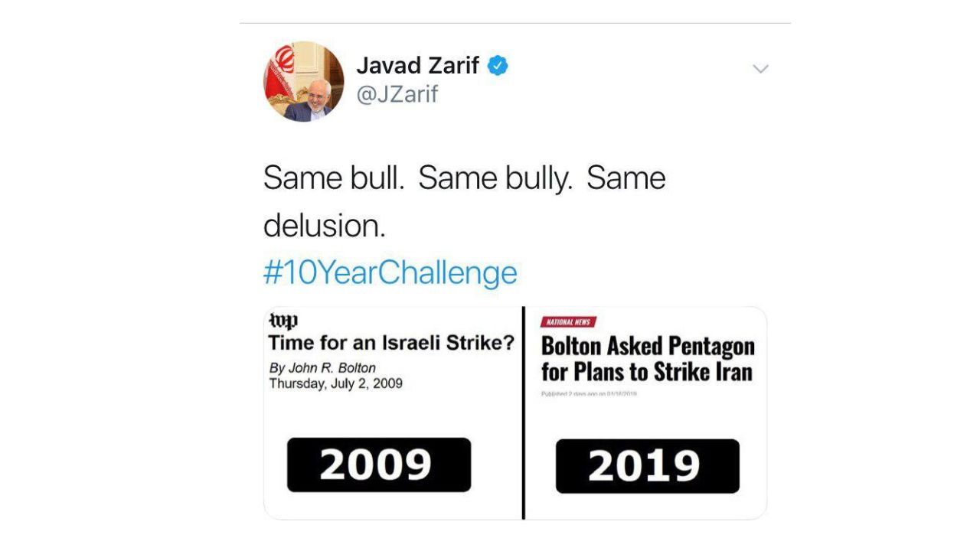Select the 2009 date badge in the image
Image resolution: width=980 pixels, height=551 pixels.
377,464
